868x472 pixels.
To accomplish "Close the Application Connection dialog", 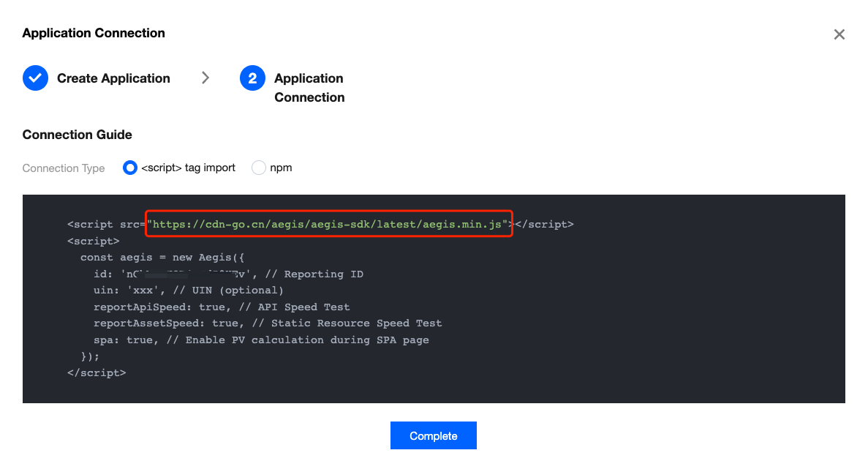I will (839, 34).
